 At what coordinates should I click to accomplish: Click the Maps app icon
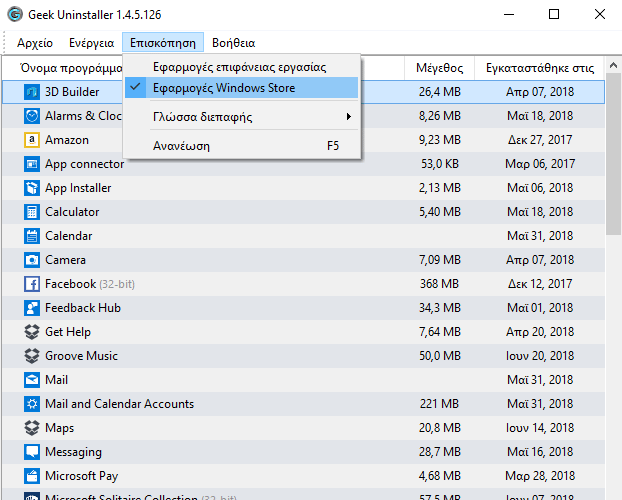click(32, 428)
